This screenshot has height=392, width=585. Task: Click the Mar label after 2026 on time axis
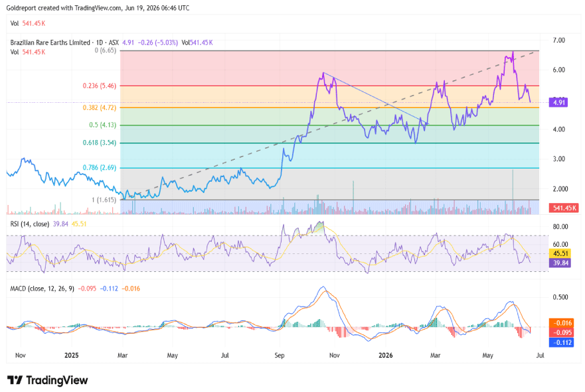pyautogui.click(x=435, y=355)
